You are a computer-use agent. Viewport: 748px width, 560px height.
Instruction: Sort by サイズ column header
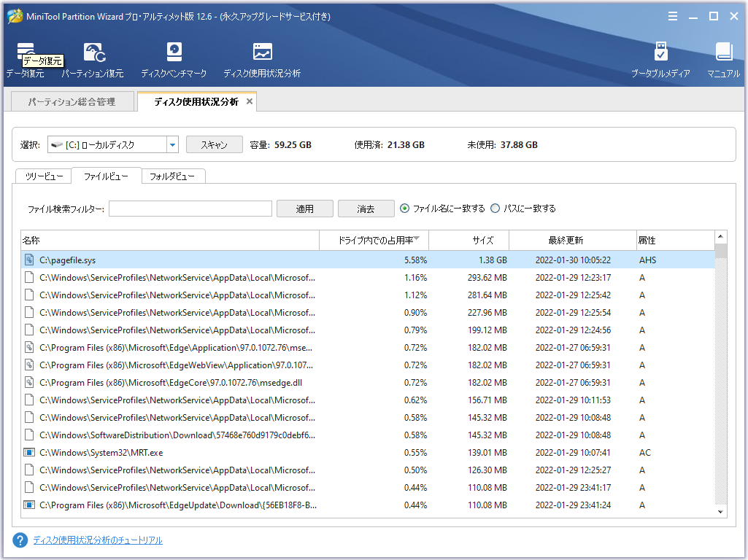point(469,240)
